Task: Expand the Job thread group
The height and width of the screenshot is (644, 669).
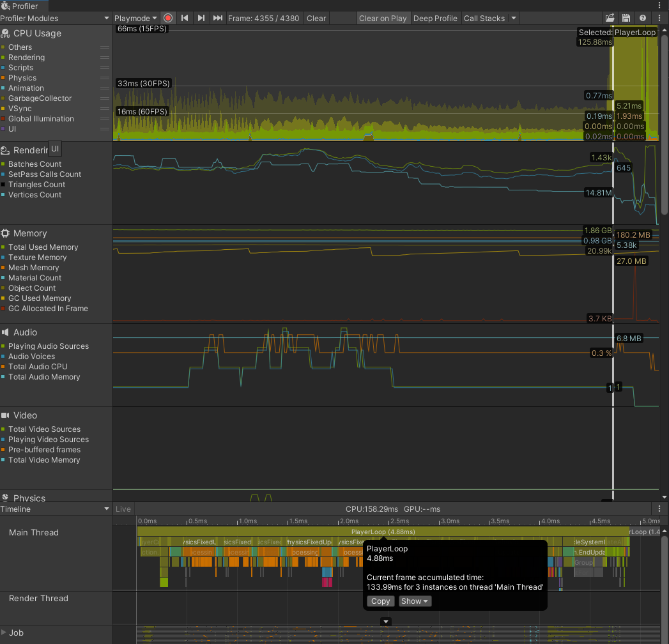Action: [4, 633]
